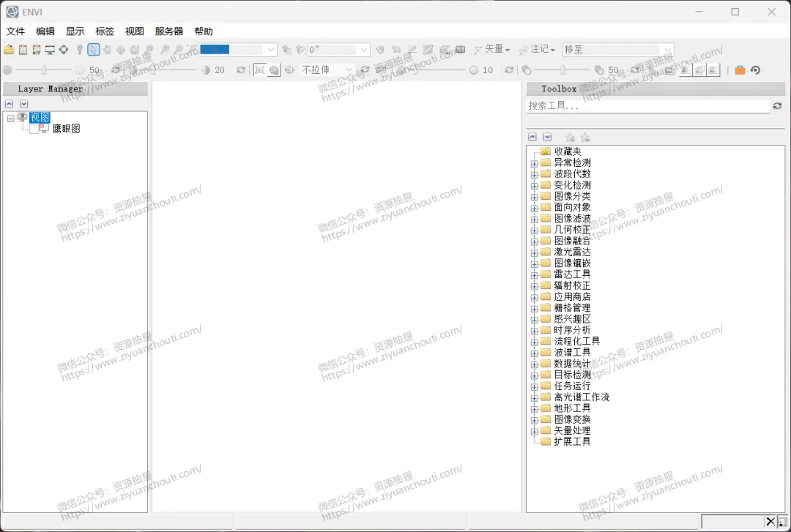This screenshot has width=791, height=532.
Task: Select the Pan hand tool
Action: [107, 50]
